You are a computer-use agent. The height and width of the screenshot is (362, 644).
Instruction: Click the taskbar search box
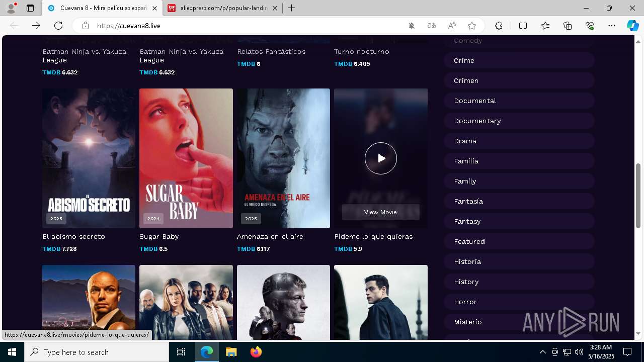[x=97, y=352]
